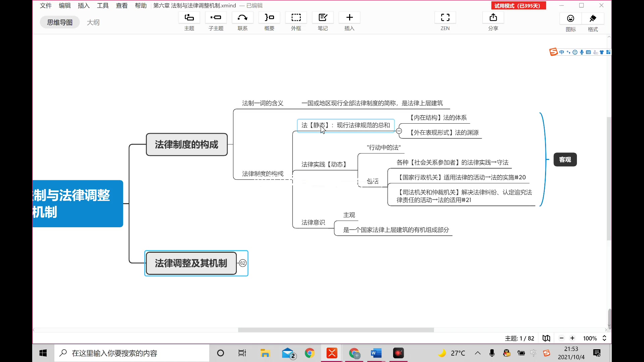Image resolution: width=644 pixels, height=362 pixels.
Task: Select 主观 topic under 法律意识
Action: click(349, 215)
